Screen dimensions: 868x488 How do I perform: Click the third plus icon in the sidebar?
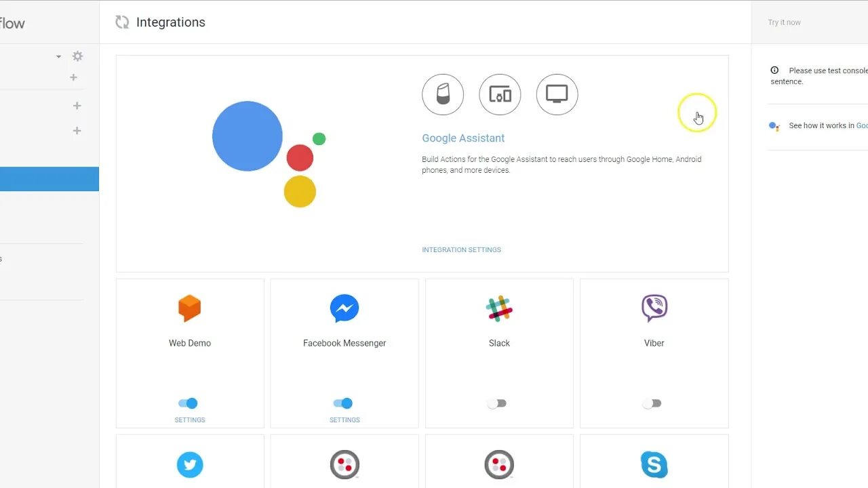[77, 131]
